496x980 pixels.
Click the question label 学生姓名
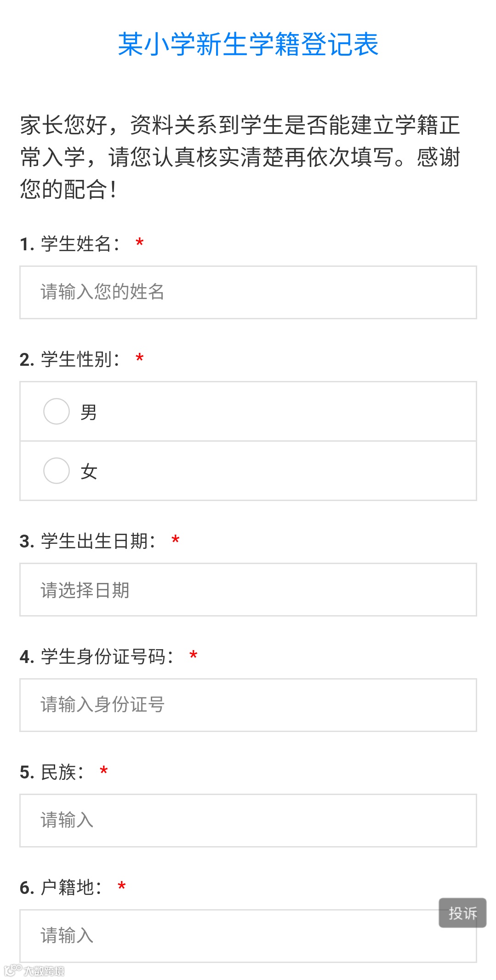click(76, 244)
